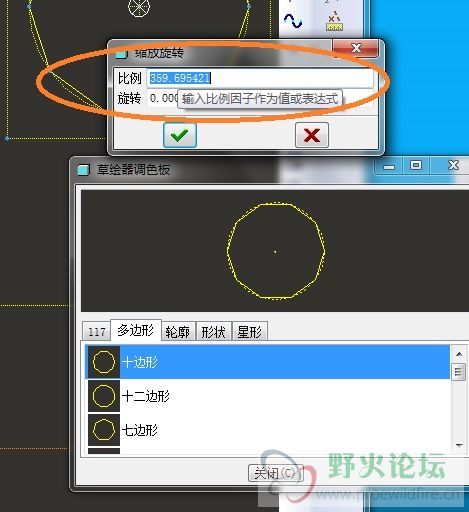Open the 轮廓 tab
Image resolution: width=469 pixels, height=512 pixels.
178,331
